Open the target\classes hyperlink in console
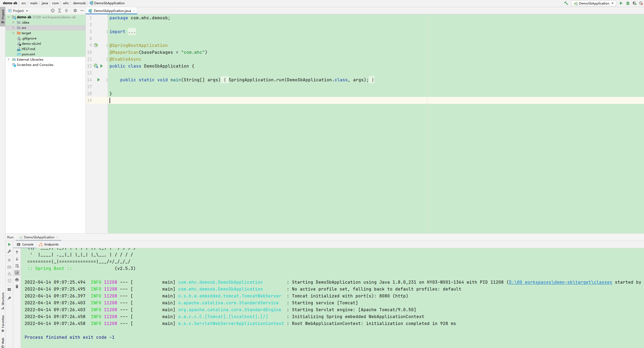644x348 pixels. tap(560, 282)
